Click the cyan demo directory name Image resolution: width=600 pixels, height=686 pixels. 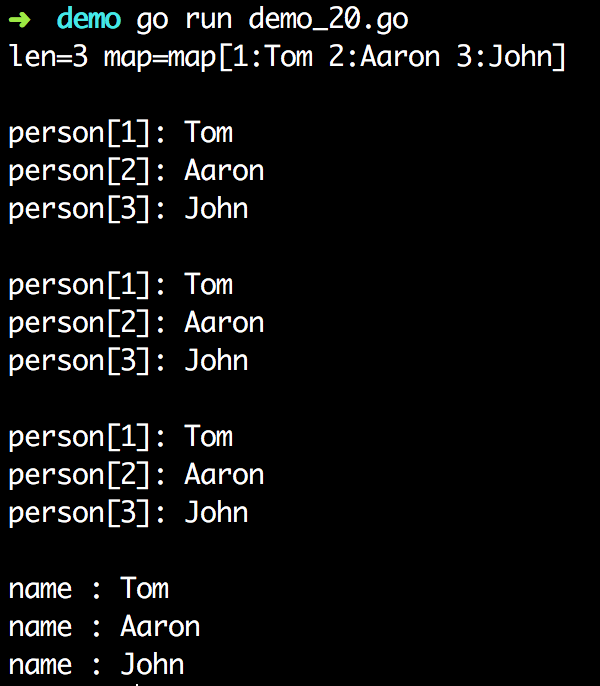tap(89, 19)
